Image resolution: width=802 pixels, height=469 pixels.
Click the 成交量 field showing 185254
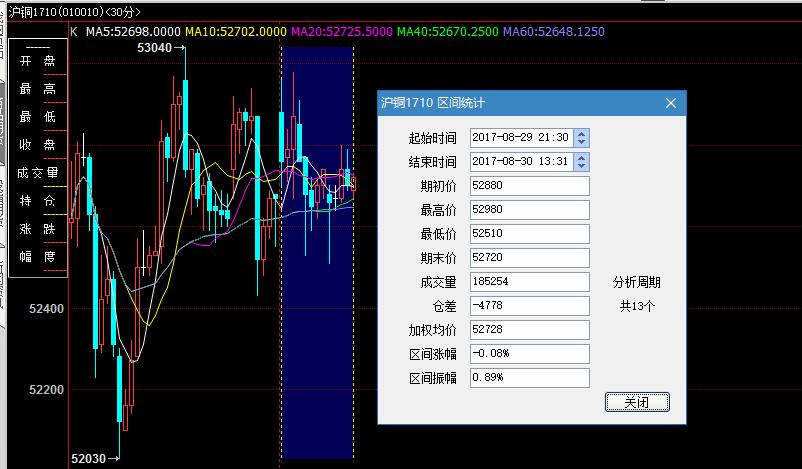click(529, 282)
